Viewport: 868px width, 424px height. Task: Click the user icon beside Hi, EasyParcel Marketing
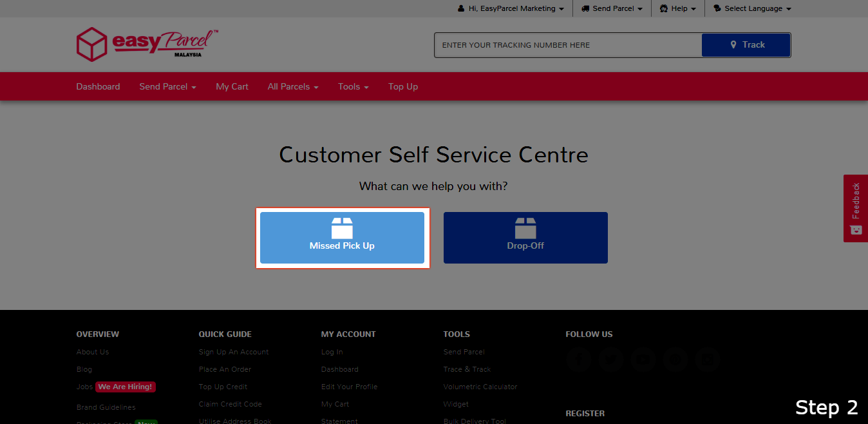coord(460,9)
